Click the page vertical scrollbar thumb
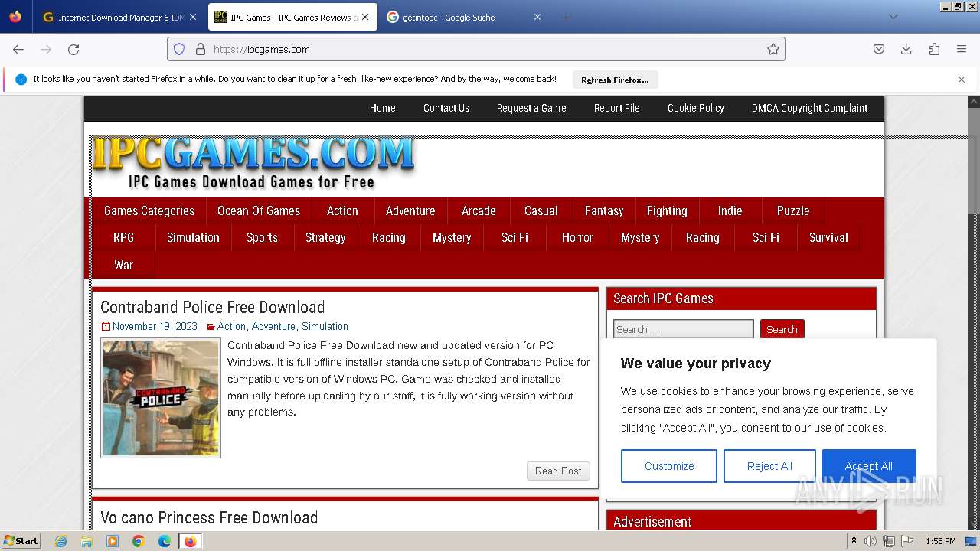 click(974, 161)
